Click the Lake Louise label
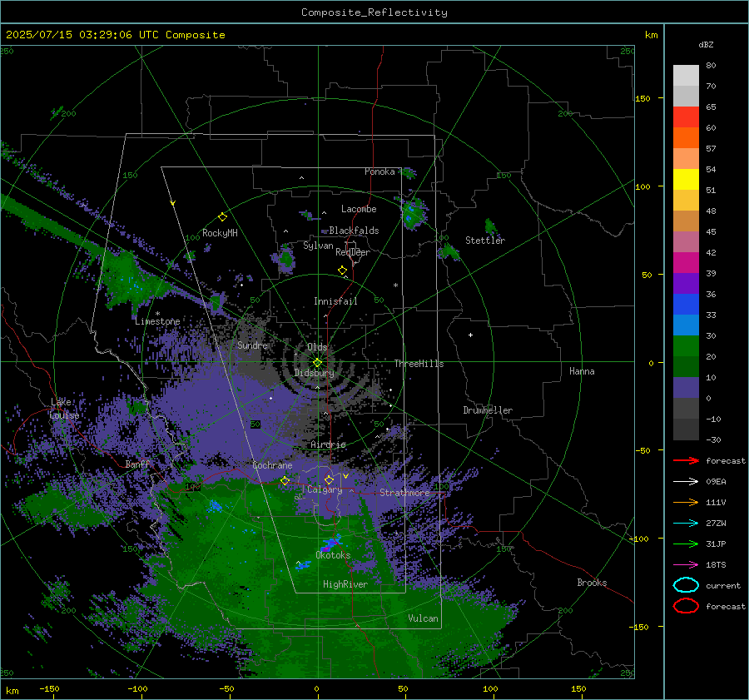 coord(64,409)
